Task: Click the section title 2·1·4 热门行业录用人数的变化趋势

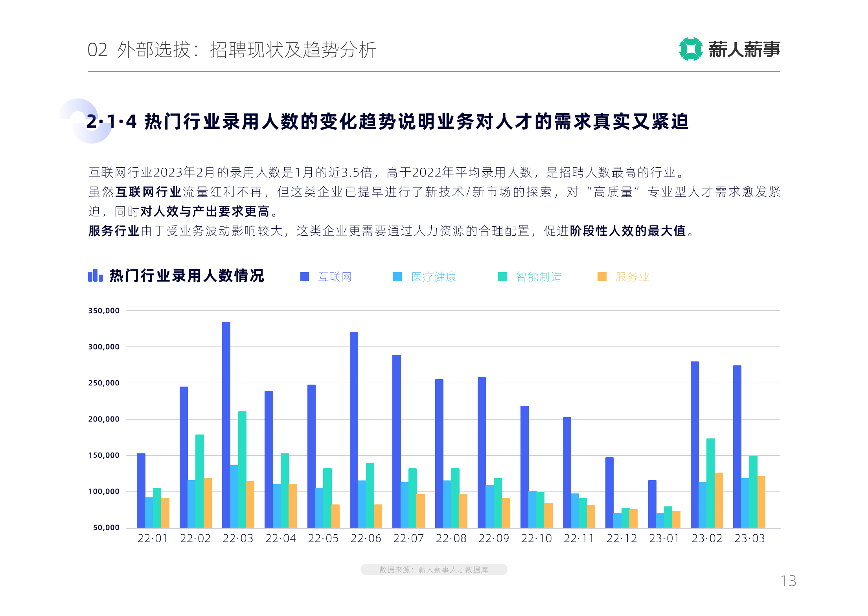Action: (387, 121)
